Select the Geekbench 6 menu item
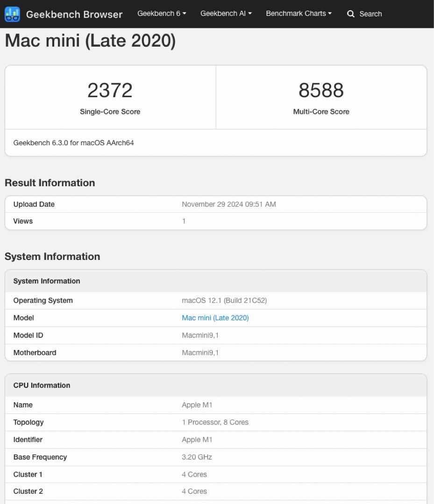The image size is (434, 504). point(162,14)
